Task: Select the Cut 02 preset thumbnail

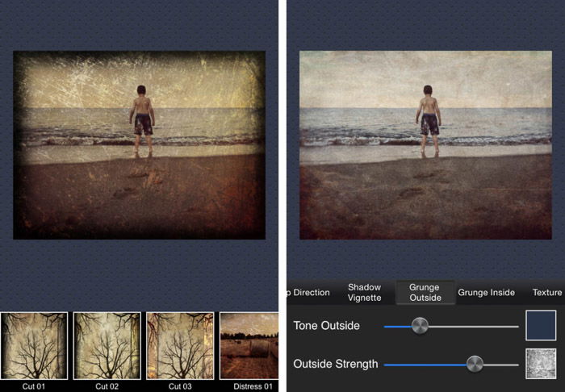Action: (107, 345)
